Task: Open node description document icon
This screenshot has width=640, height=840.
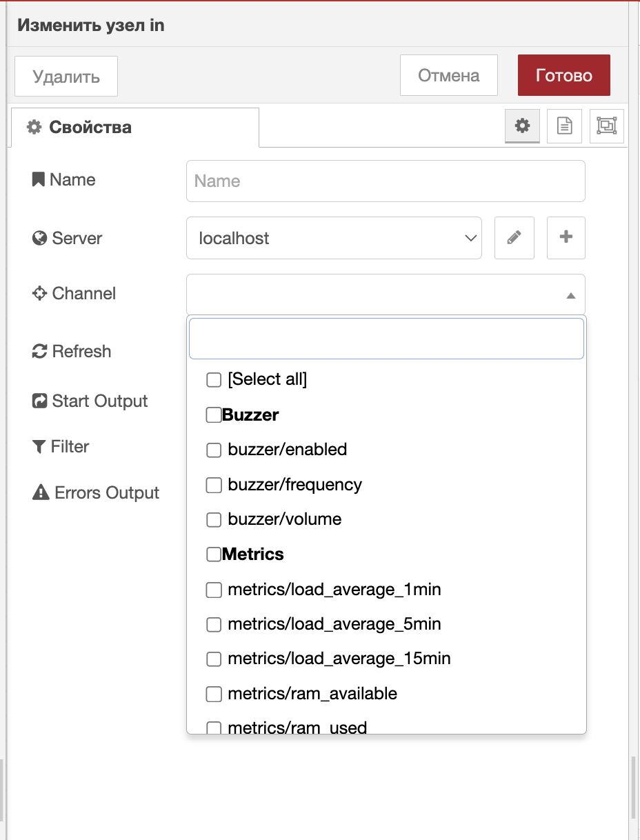Action: (x=564, y=126)
